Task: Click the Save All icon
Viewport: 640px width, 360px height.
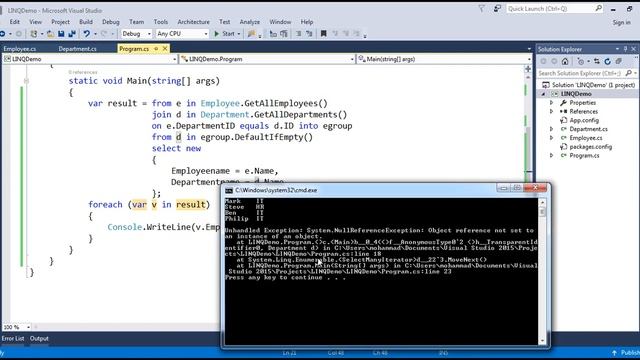Action: click(x=72, y=34)
